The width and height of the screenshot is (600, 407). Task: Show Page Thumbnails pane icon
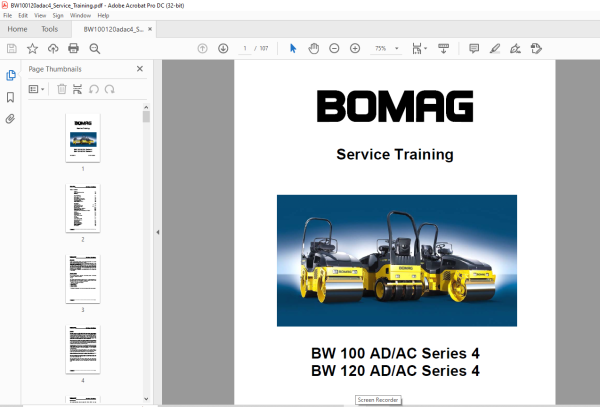point(11,75)
